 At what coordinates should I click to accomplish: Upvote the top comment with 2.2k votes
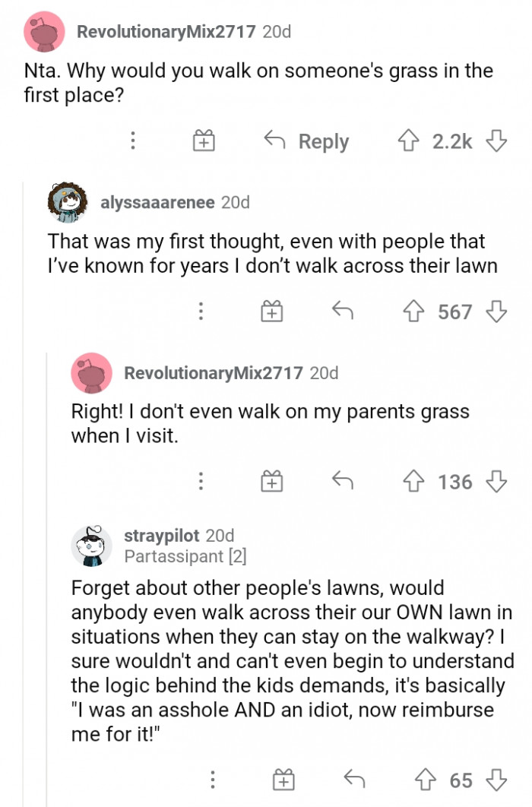(x=410, y=141)
